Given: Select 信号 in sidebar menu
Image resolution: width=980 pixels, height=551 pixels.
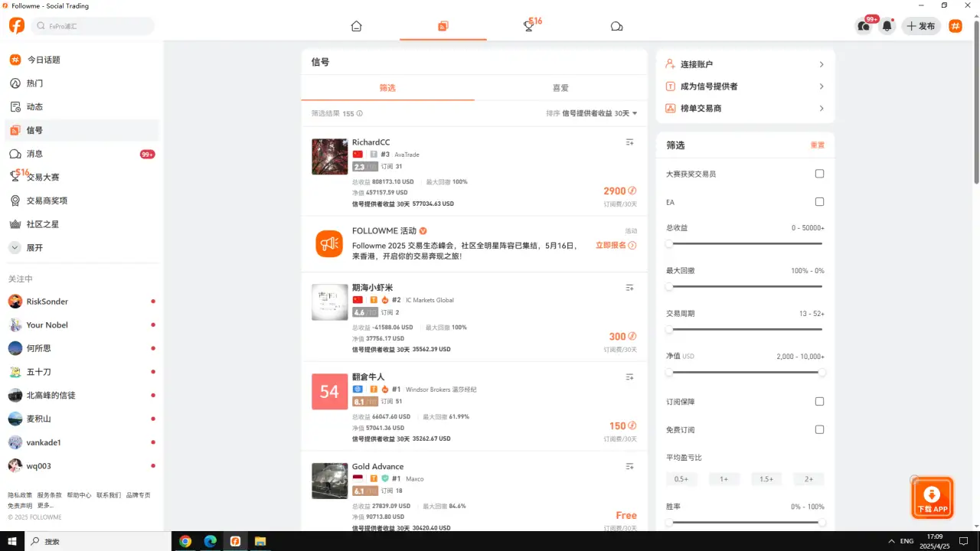Looking at the screenshot, I should pyautogui.click(x=82, y=130).
